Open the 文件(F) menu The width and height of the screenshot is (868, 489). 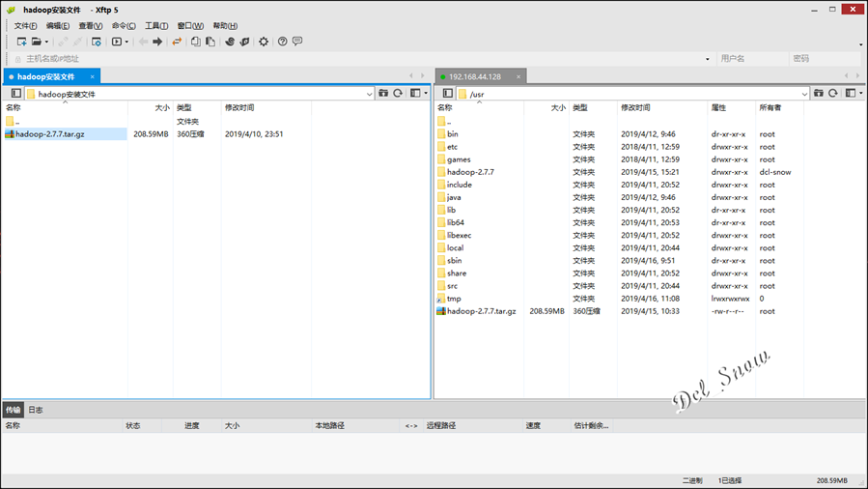coord(25,26)
